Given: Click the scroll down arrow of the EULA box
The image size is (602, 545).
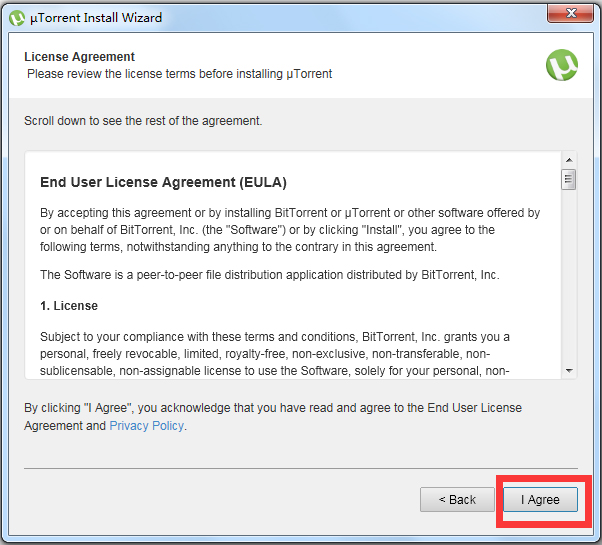Looking at the screenshot, I should 569,371.
